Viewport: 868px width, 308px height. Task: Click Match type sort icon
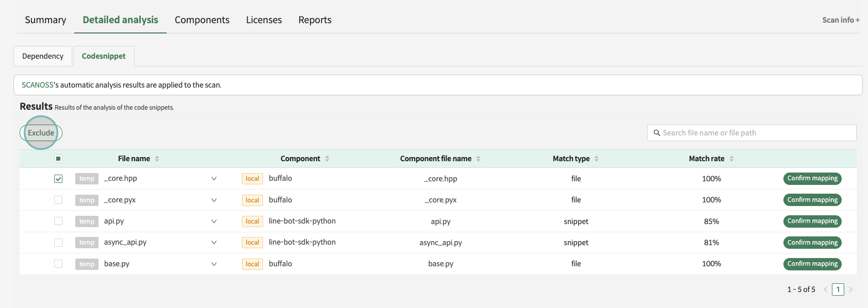click(596, 159)
